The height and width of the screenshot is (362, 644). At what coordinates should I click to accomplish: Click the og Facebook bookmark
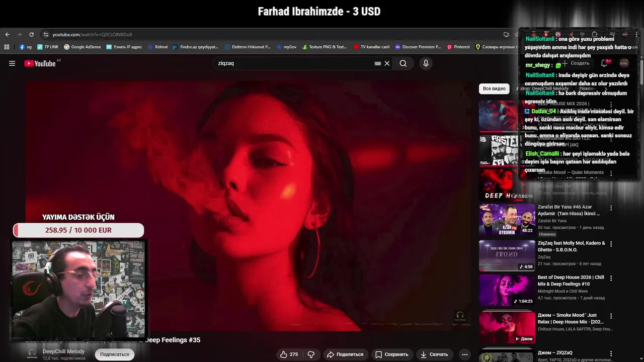(x=26, y=47)
